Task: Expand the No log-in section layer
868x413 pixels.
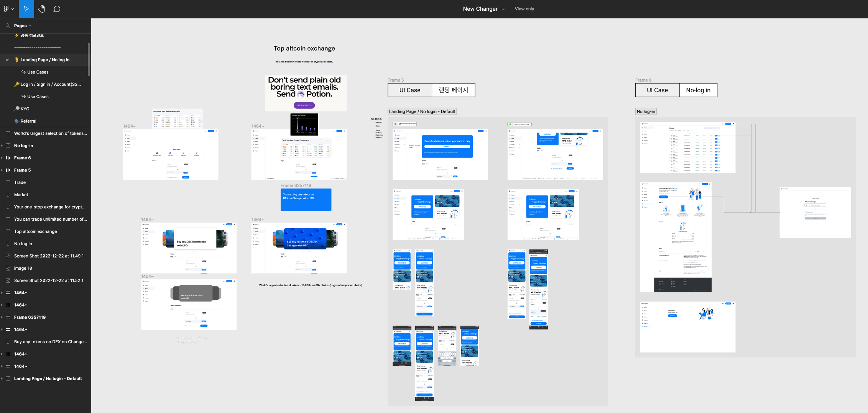Action: pyautogui.click(x=2, y=146)
